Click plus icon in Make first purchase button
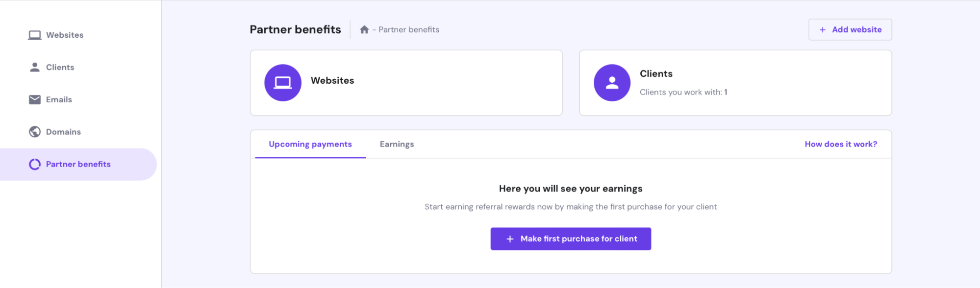 pyautogui.click(x=510, y=239)
